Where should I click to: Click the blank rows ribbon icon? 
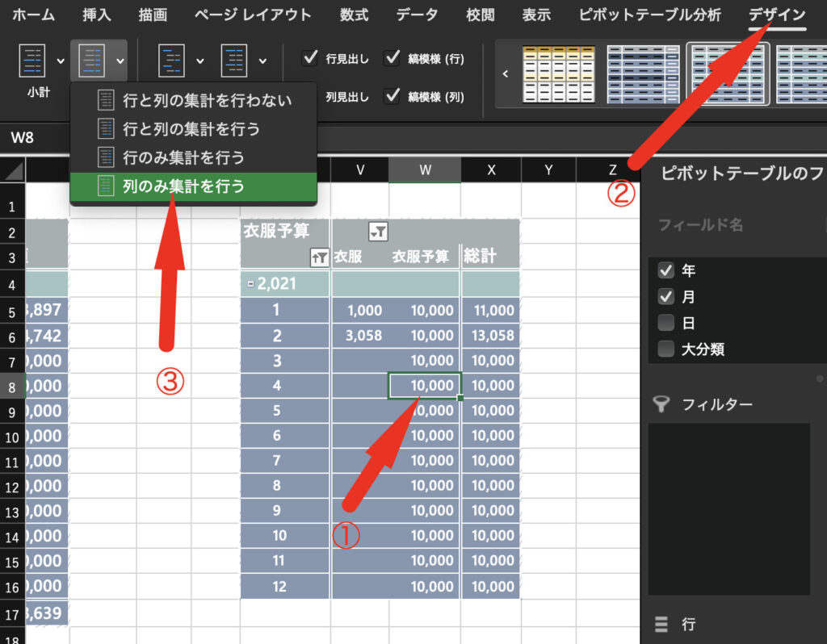pos(233,61)
